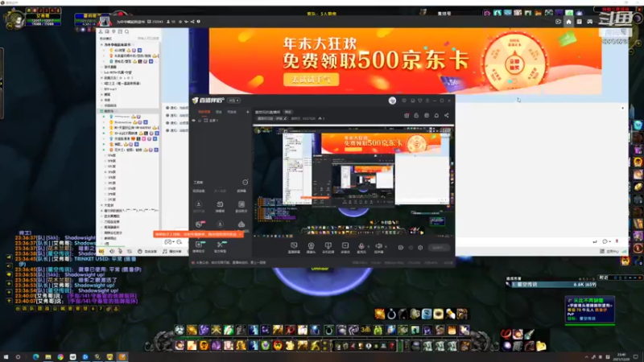Open taskbar clock and date
644x362 pixels.
621,357
